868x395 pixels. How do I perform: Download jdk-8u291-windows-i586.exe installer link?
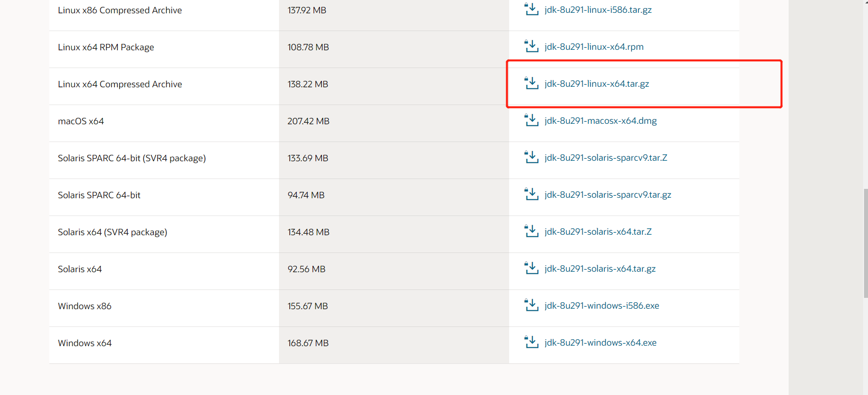point(602,306)
